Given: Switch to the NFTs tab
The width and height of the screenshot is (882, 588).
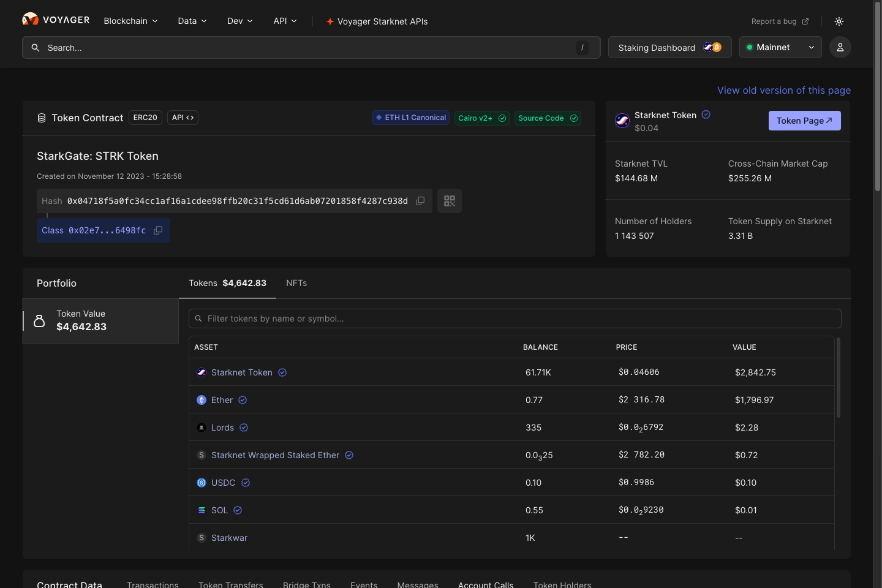Looking at the screenshot, I should pos(296,283).
